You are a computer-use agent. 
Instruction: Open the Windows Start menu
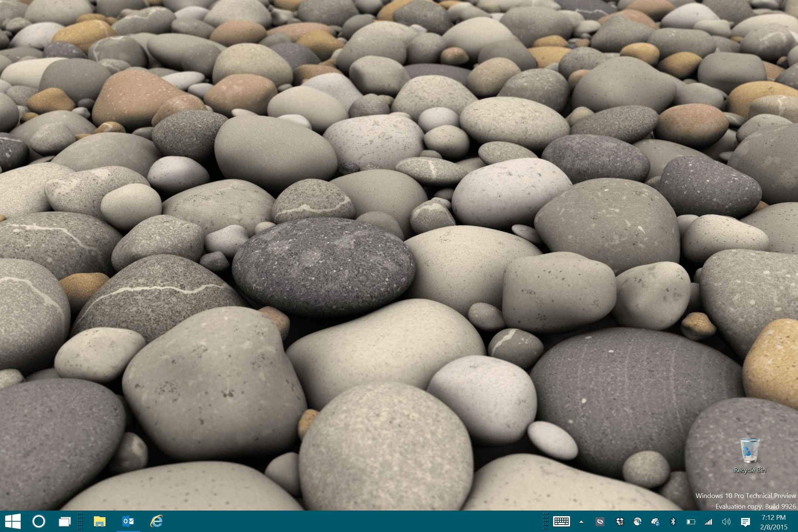(x=13, y=521)
